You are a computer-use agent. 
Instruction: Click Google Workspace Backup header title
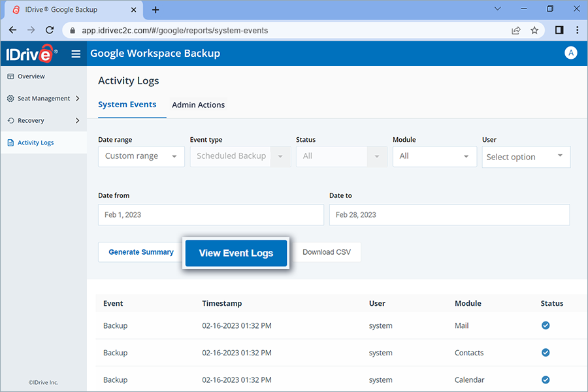point(155,54)
